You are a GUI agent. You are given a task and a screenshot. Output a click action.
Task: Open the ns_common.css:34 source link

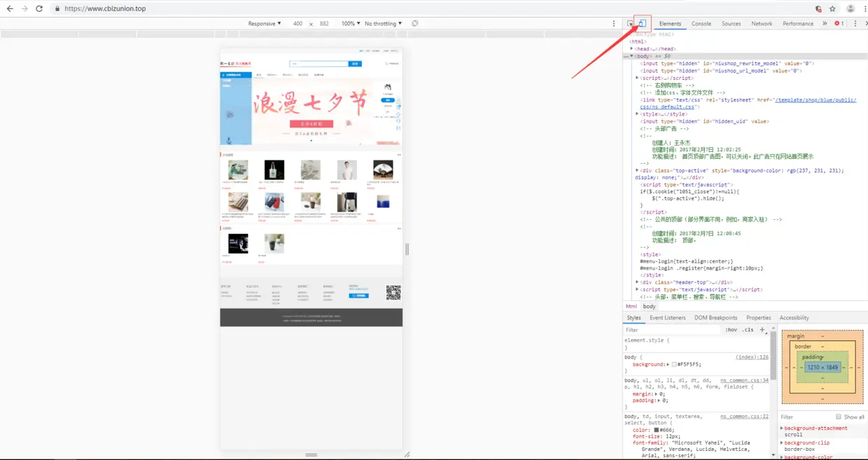point(744,380)
